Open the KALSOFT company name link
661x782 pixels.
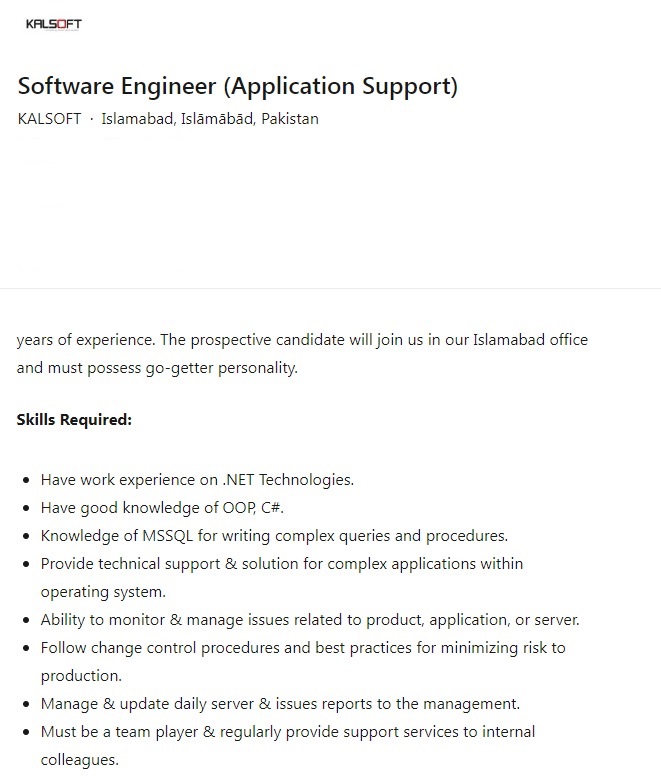coord(49,119)
